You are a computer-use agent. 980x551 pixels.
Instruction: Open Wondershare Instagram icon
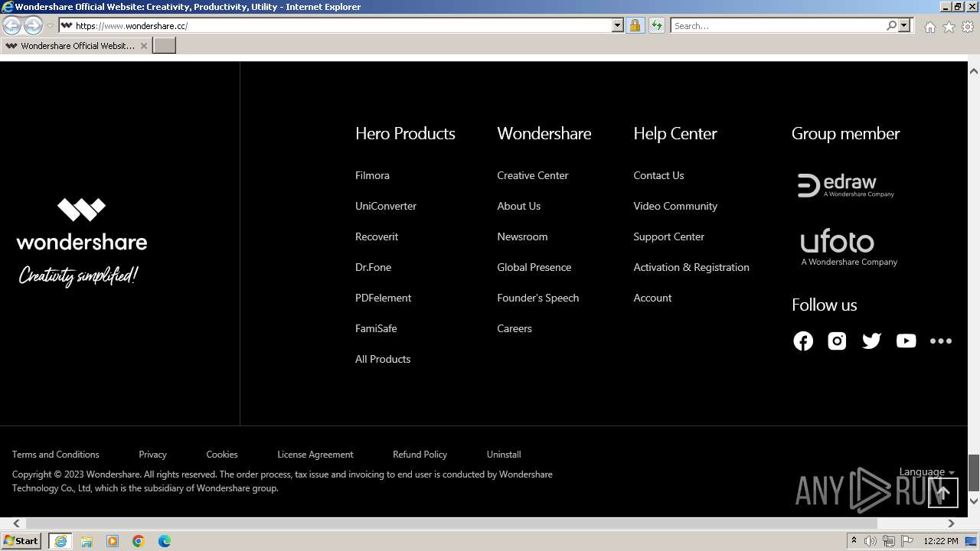pyautogui.click(x=837, y=341)
